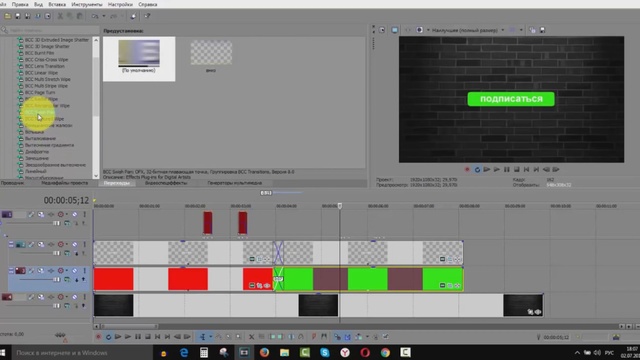Toggle Automatic Crossfades
This screenshot has width=640, height=360.
coord(347,337)
